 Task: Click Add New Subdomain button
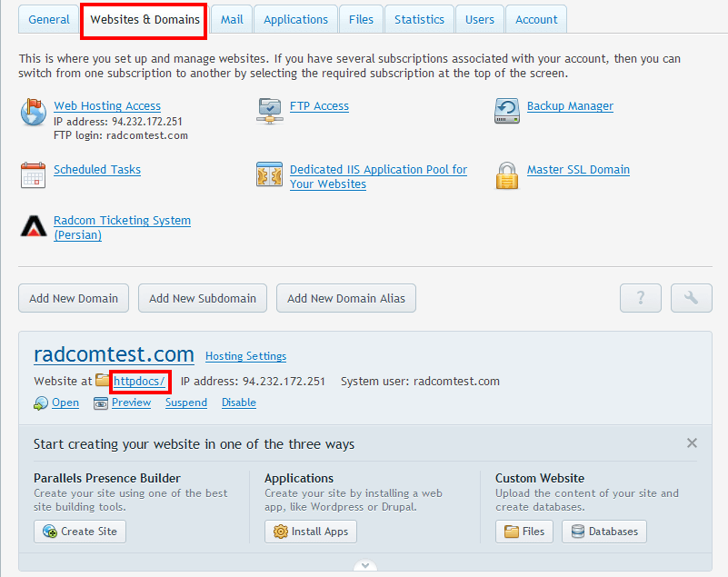203,298
